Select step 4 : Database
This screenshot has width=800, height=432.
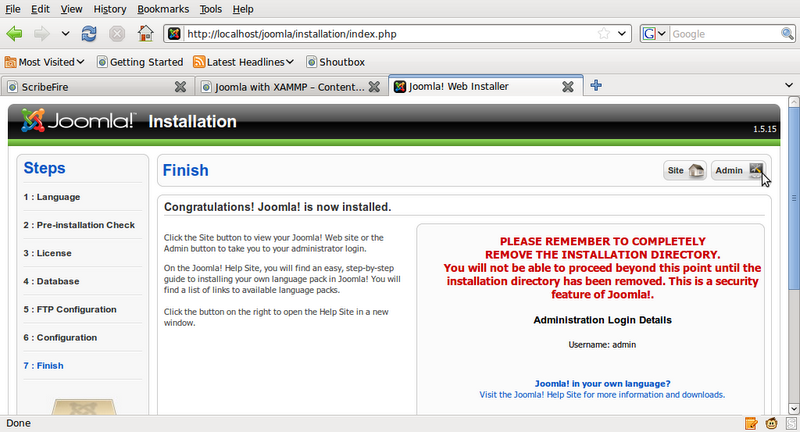tap(51, 281)
